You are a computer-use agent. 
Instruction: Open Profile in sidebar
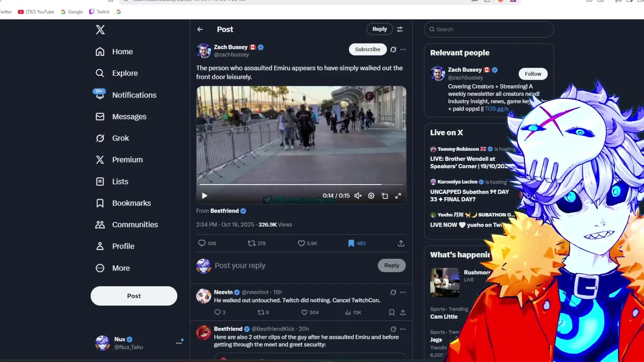pos(115,246)
